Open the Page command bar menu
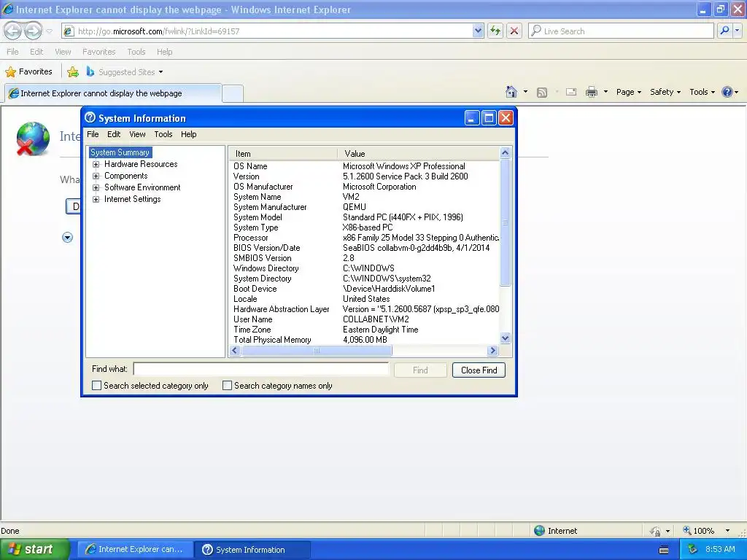747x560 pixels. click(x=628, y=92)
